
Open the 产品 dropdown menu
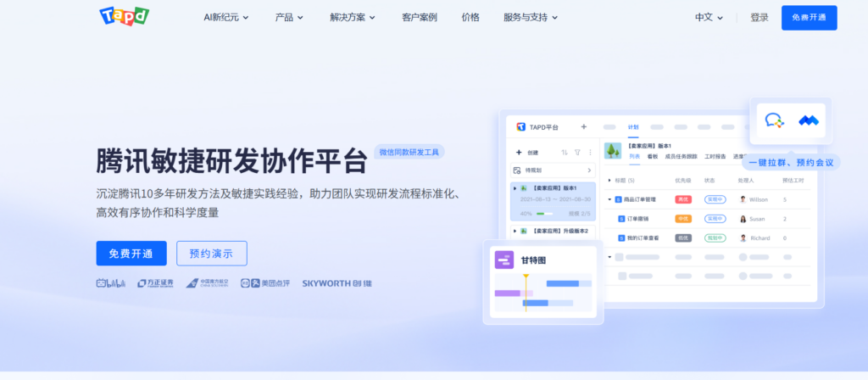tap(290, 18)
